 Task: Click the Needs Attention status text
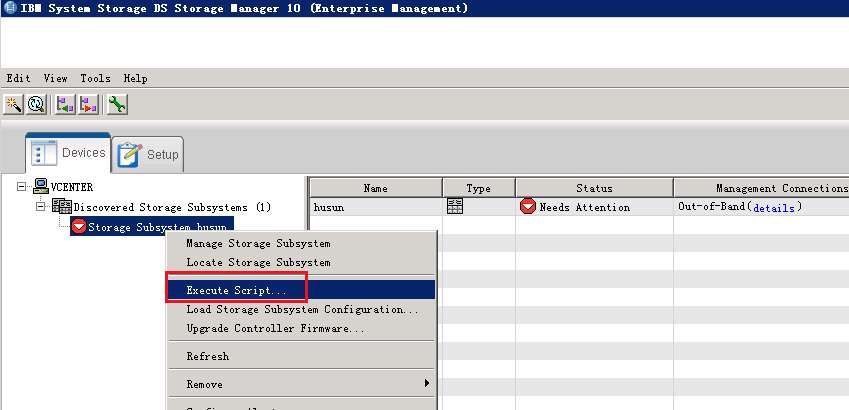pyautogui.click(x=585, y=207)
